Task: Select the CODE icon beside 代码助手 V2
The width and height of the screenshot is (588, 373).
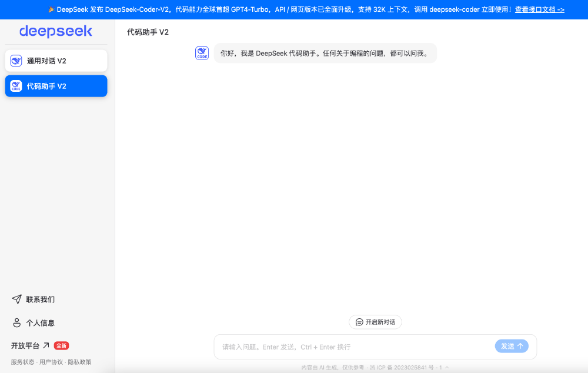Action: [x=16, y=86]
